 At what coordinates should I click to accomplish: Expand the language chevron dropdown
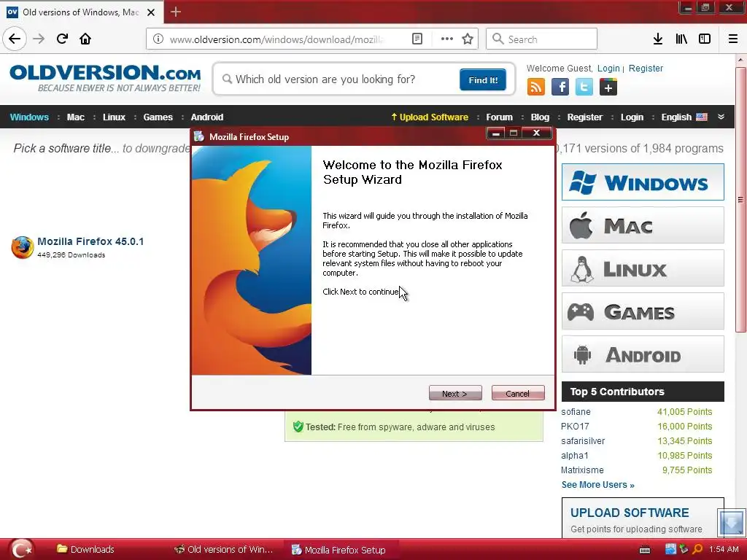[721, 117]
